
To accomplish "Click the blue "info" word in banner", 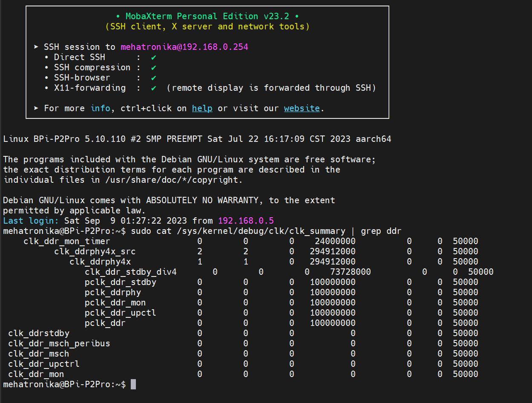I will pos(100,108).
